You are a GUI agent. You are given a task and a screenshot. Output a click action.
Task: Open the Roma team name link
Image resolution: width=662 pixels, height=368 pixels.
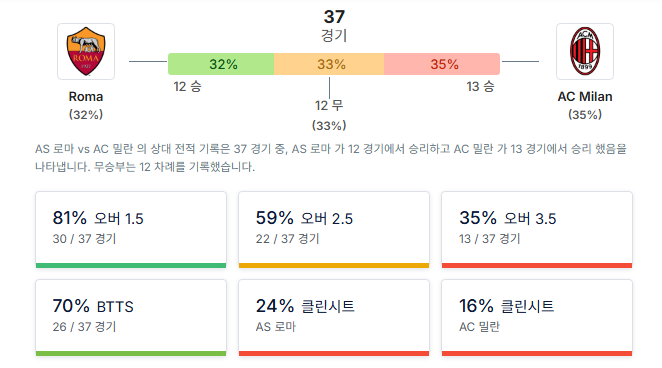point(86,97)
